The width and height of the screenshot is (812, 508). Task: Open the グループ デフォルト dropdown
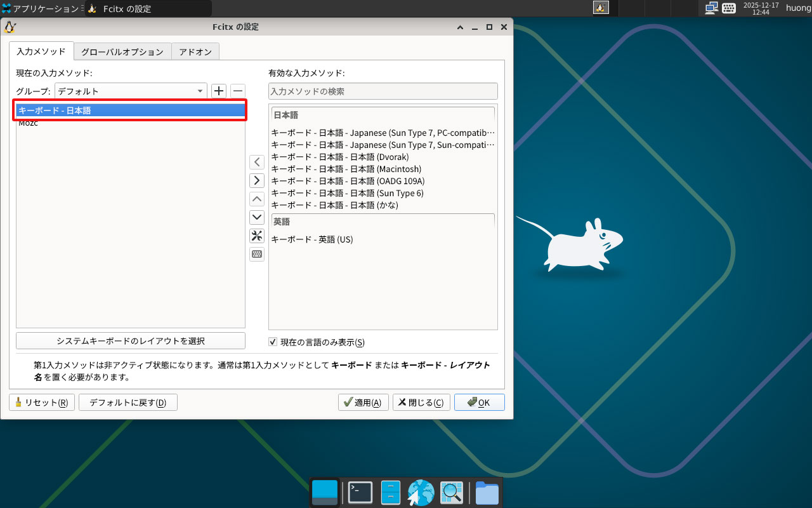[x=131, y=91]
